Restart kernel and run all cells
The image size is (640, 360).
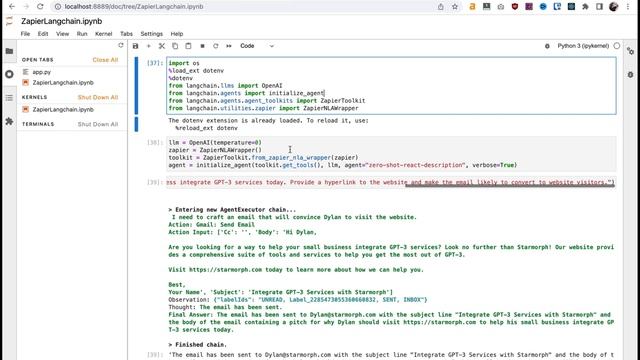(x=229, y=46)
